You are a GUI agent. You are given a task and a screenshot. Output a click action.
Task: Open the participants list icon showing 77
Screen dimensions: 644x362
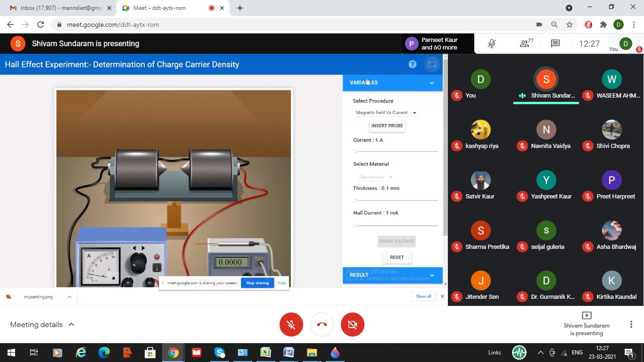pyautogui.click(x=525, y=43)
